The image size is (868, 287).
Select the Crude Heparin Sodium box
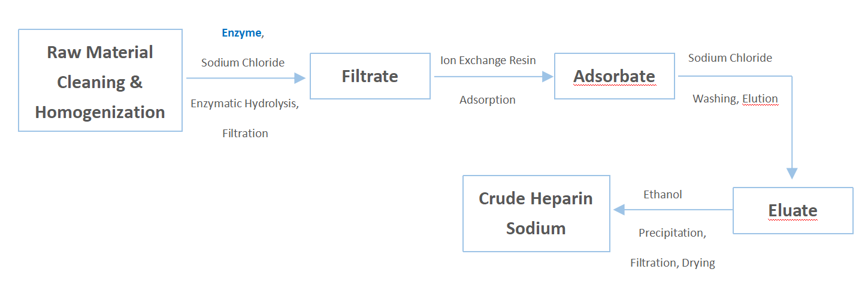pos(536,213)
